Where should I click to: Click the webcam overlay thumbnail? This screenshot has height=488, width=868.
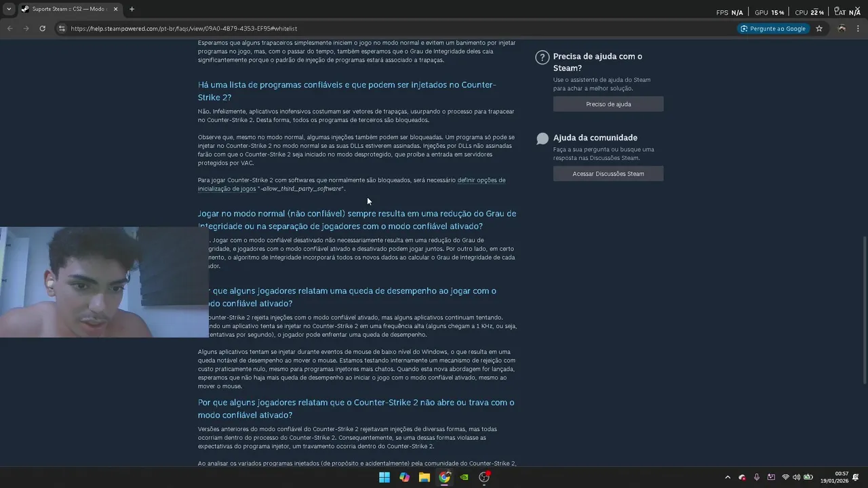(104, 282)
